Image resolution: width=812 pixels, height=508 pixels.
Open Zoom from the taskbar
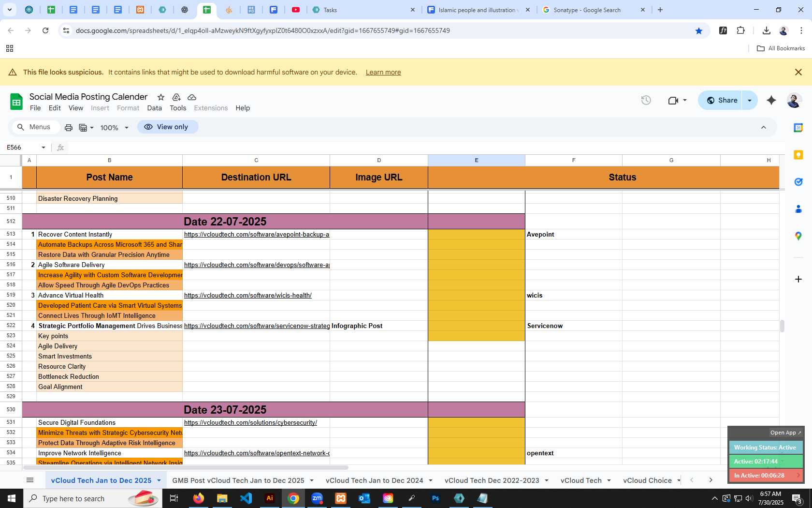(317, 498)
